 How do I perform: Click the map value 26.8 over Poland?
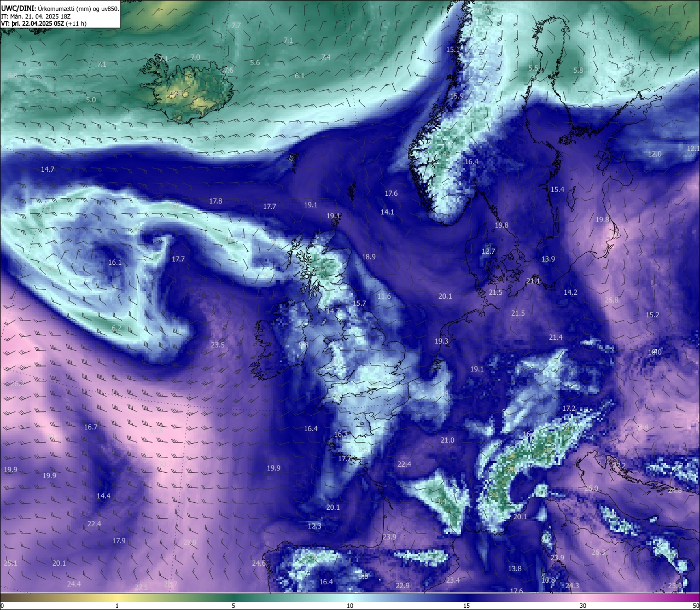click(611, 300)
